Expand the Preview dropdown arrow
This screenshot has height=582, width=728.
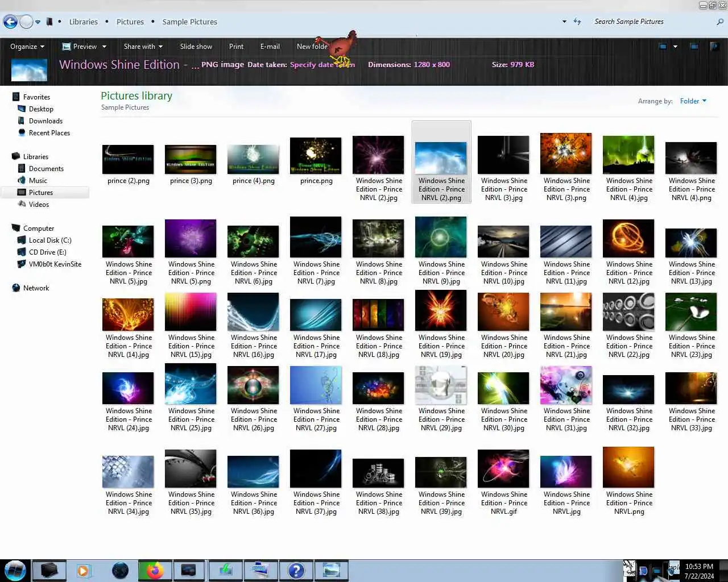pos(104,47)
